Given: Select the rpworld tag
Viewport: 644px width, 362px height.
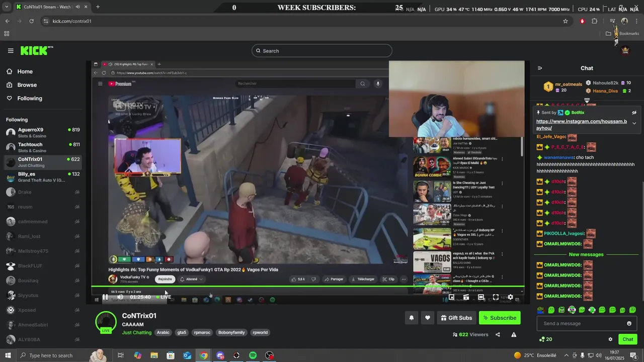Looking at the screenshot, I should pos(260,332).
